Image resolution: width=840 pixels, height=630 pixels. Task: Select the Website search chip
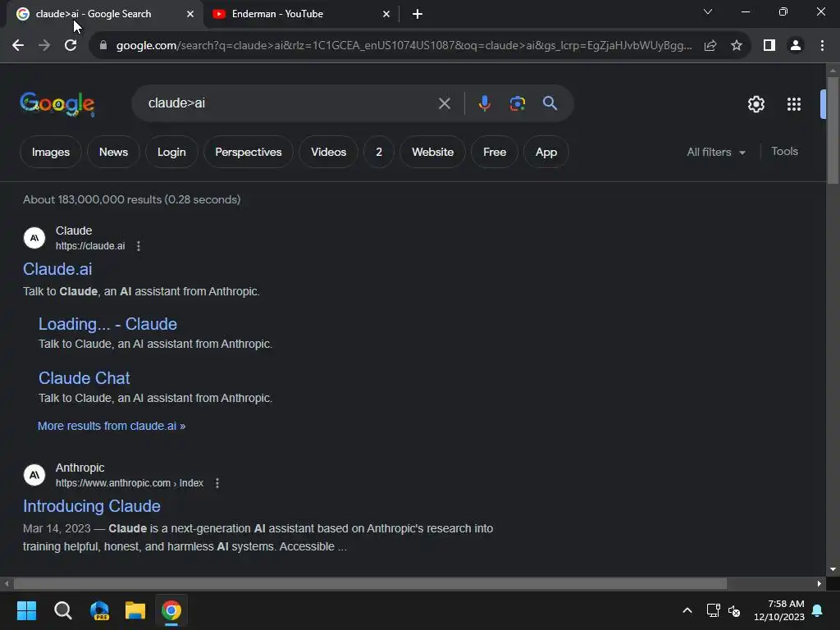click(x=433, y=152)
